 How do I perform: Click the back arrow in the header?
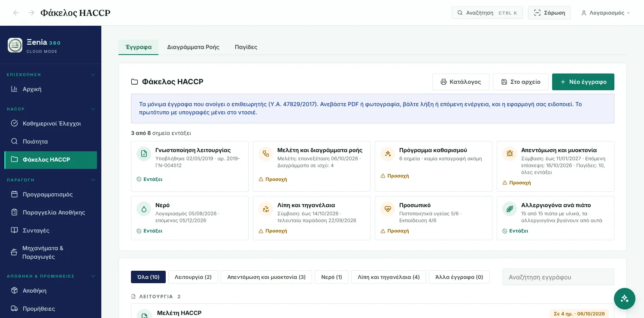[16, 13]
